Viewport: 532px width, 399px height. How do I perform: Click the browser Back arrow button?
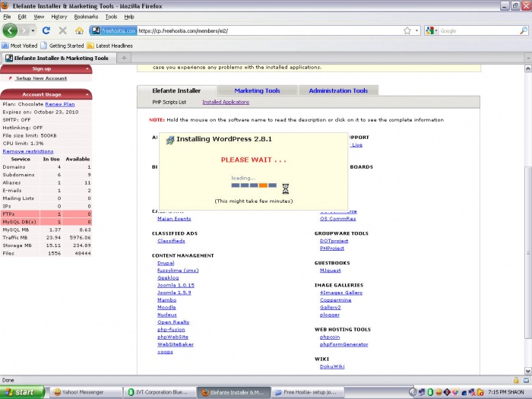(10, 30)
